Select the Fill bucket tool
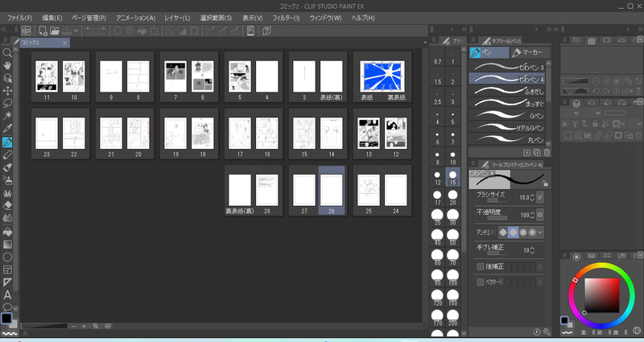This screenshot has height=342, width=644. pos(7,232)
